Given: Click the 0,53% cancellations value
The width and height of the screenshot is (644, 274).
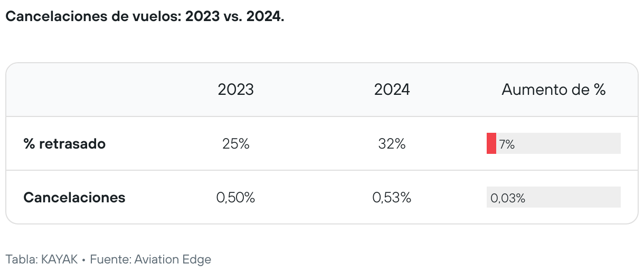Looking at the screenshot, I should 392,198.
